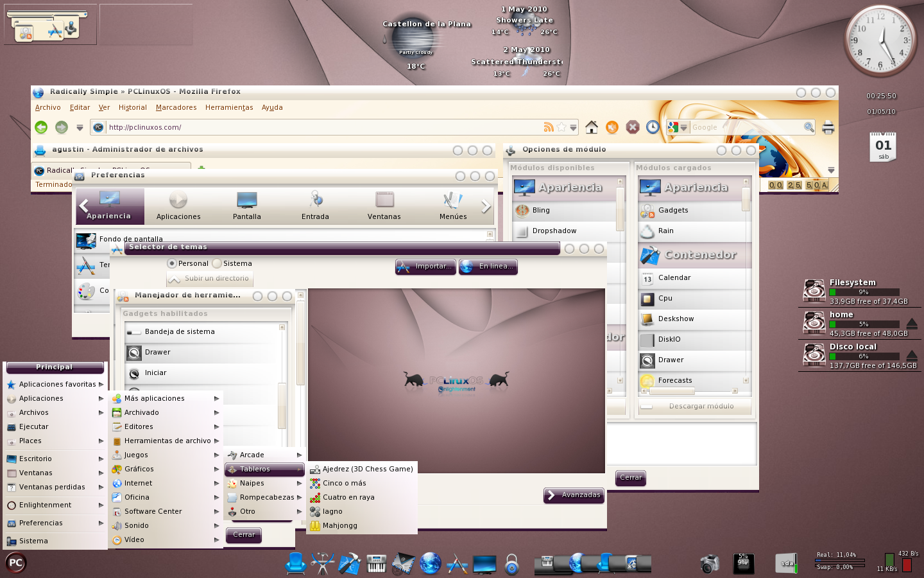Launch Mahjongg from the Tableros menu
The width and height of the screenshot is (924, 578).
tap(363, 525)
